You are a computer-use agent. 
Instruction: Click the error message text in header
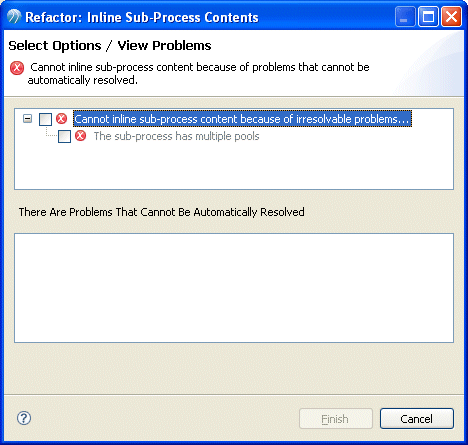click(199, 74)
